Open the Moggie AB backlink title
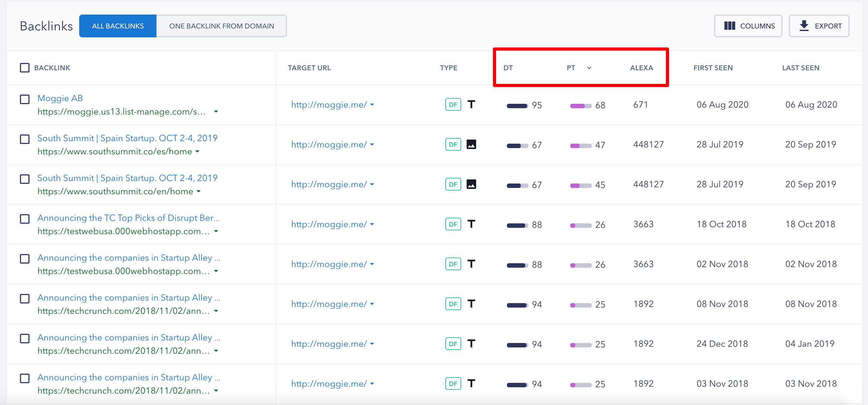This screenshot has width=868, height=405. [x=60, y=98]
